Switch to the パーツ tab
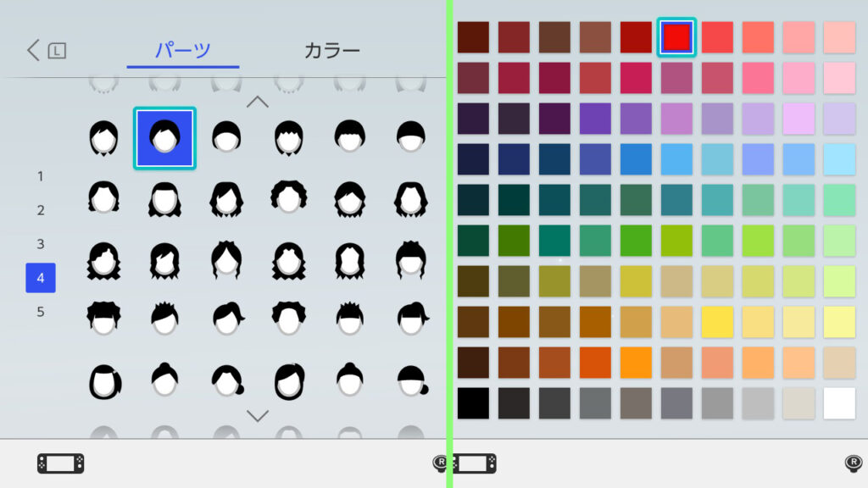 tap(183, 50)
